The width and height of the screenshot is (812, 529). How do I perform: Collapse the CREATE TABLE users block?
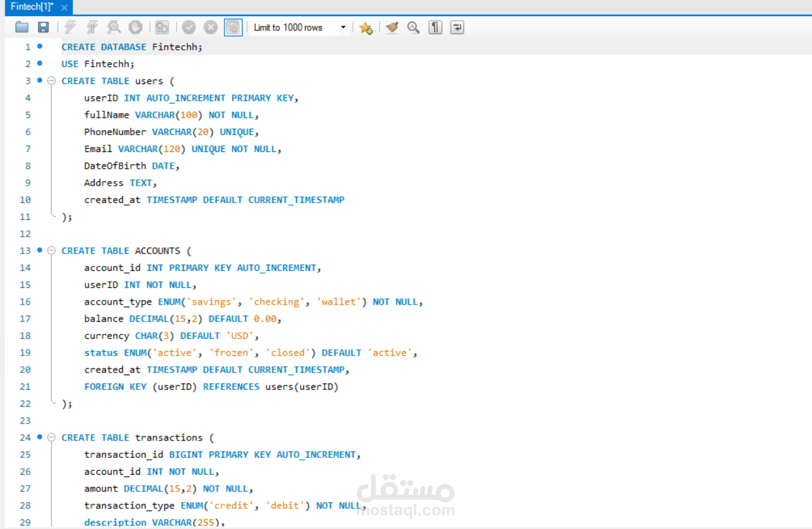click(x=52, y=81)
